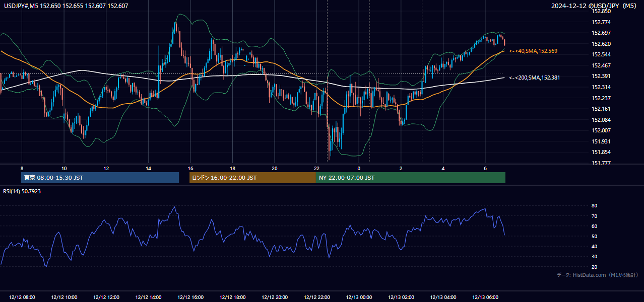Click bottom time label 12/12 20:00
Screen dimensions: 644x302
[275, 297]
